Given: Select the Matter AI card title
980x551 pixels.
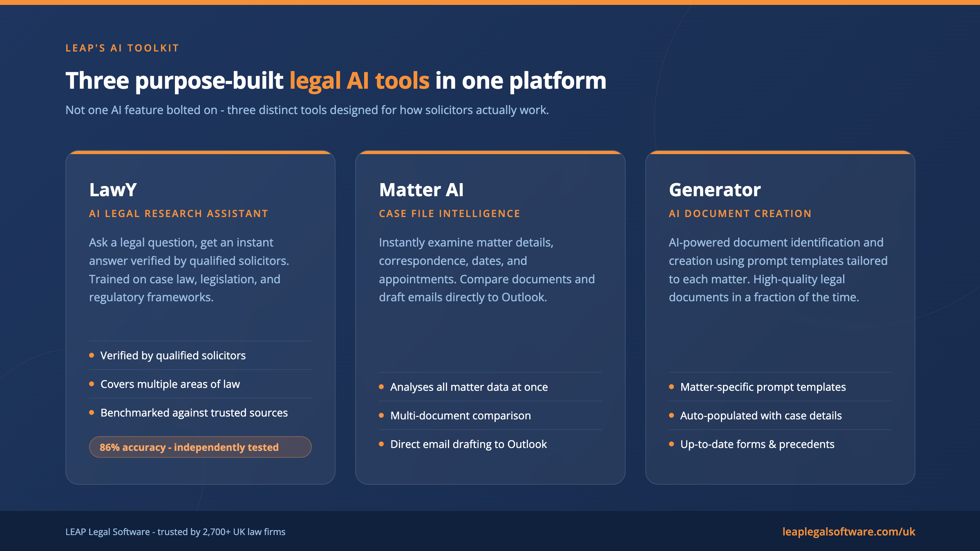Looking at the screenshot, I should pos(421,190).
